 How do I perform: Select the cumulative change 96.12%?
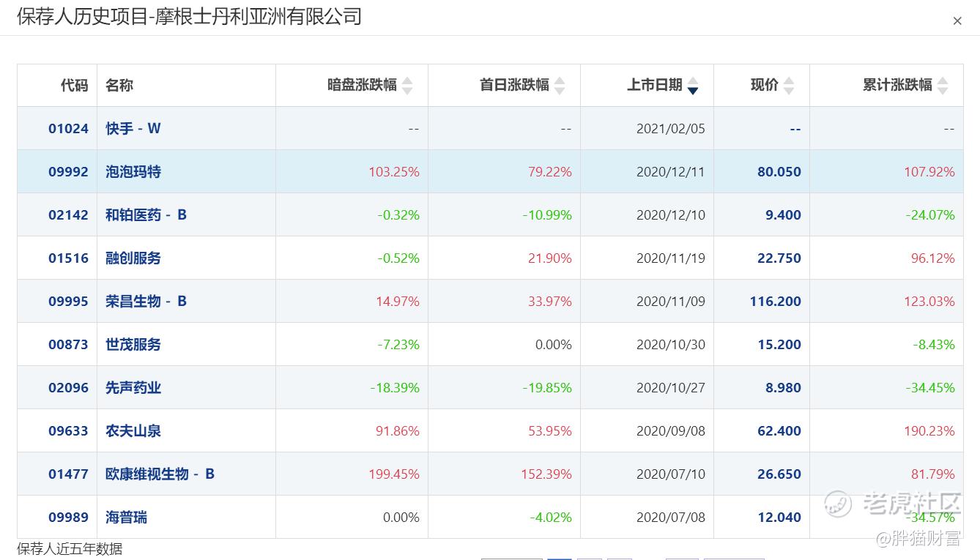click(933, 258)
